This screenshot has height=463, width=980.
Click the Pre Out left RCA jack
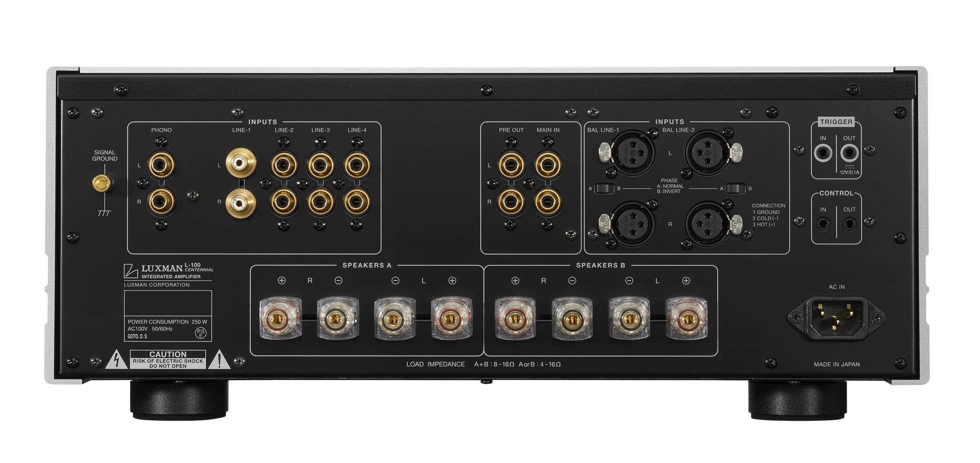click(511, 165)
